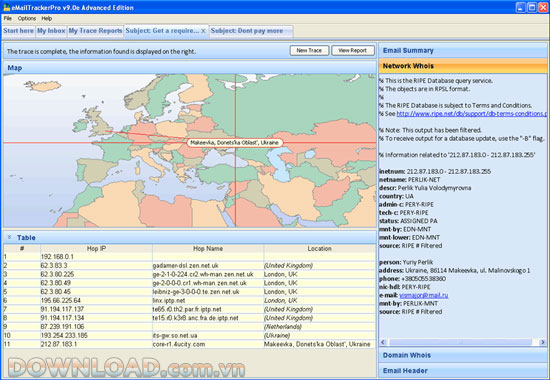This screenshot has width=550, height=380.
Task: Open the ripe.net terms-conditions link
Action: click(471, 114)
